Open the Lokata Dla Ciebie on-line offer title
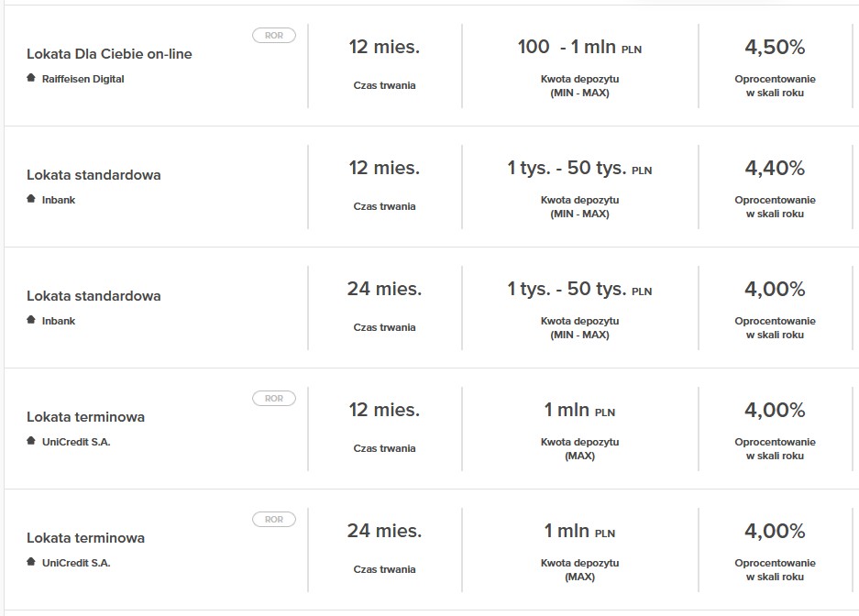Image resolution: width=859 pixels, height=616 pixels. (109, 54)
